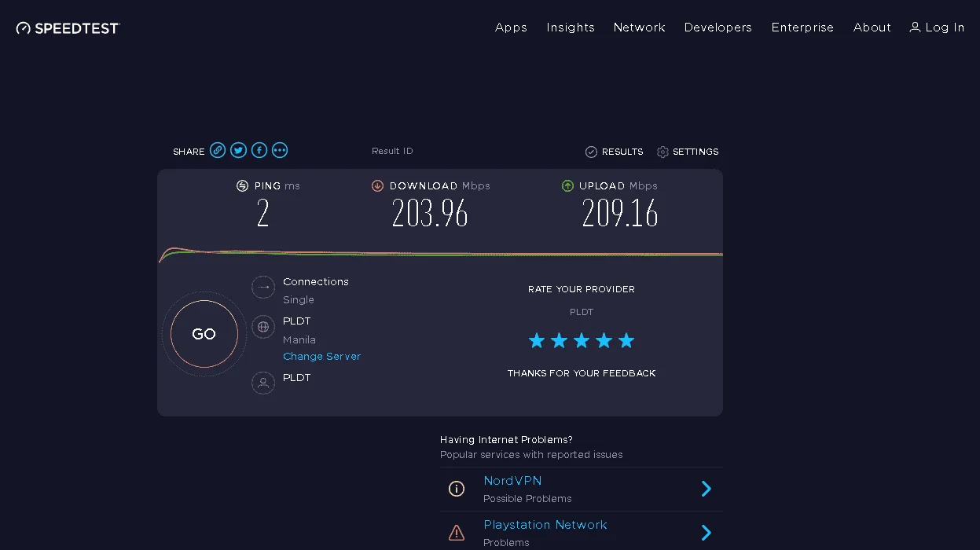Click the speed graph line
The width and height of the screenshot is (980, 550).
[x=440, y=254]
